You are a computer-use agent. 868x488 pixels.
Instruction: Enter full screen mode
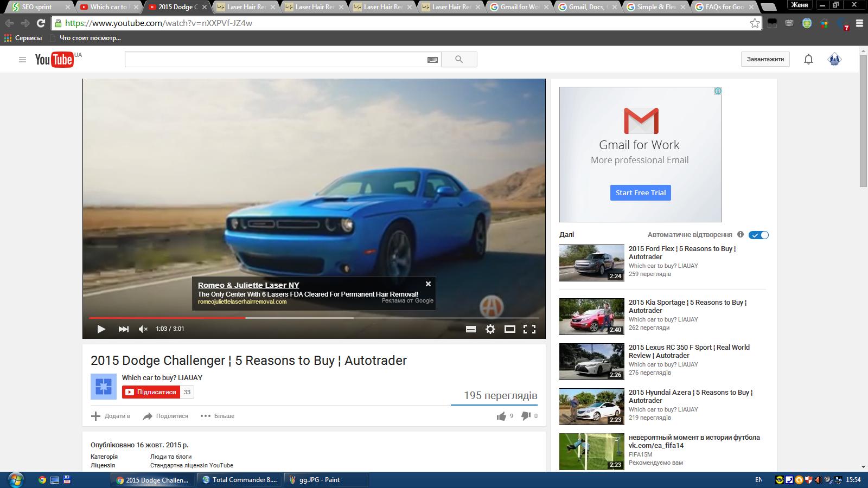coord(529,329)
